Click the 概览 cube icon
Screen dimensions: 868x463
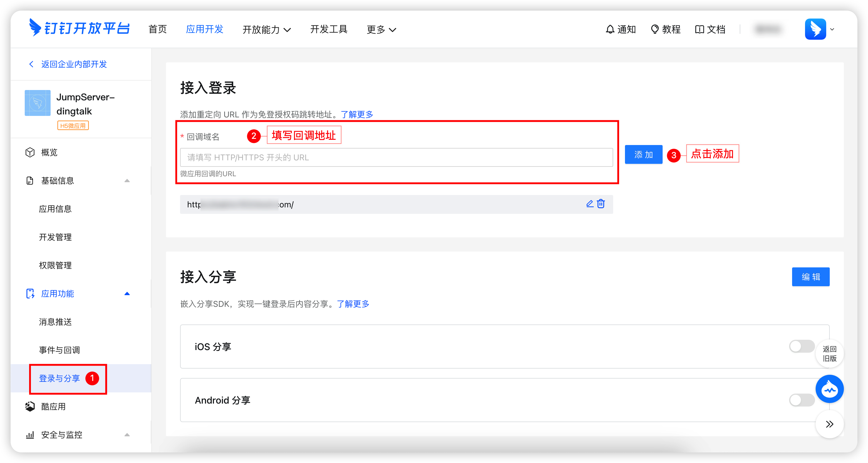click(30, 152)
